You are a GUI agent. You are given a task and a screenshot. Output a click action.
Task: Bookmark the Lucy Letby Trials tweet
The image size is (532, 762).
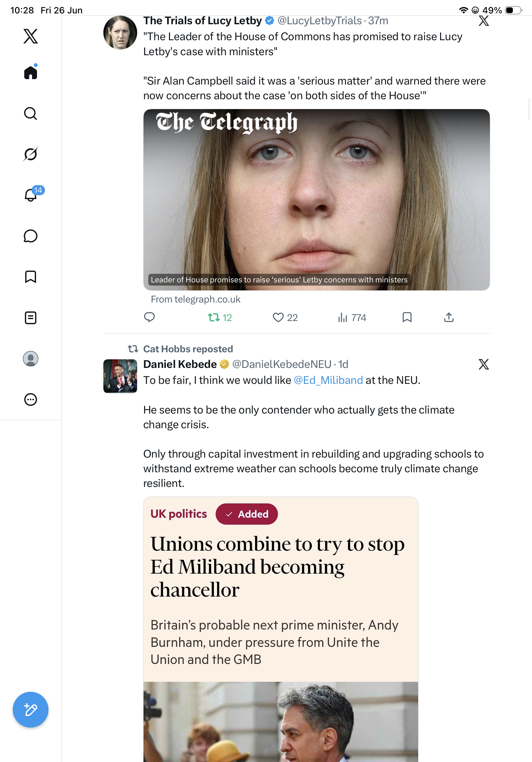[407, 317]
